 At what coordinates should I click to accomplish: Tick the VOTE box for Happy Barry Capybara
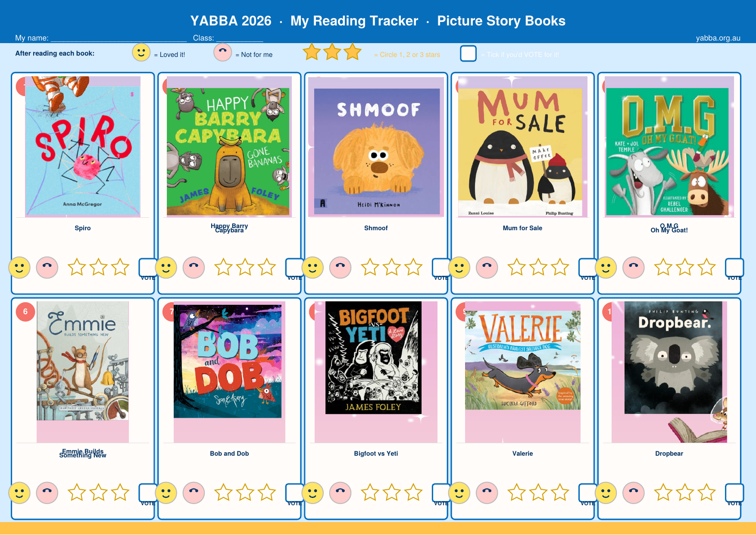(294, 267)
